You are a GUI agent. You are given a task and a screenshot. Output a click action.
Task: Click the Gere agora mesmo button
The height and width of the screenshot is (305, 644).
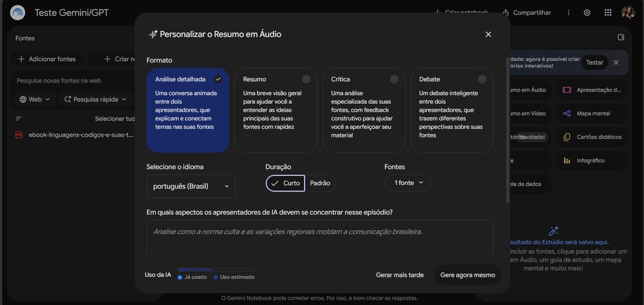[x=468, y=275]
